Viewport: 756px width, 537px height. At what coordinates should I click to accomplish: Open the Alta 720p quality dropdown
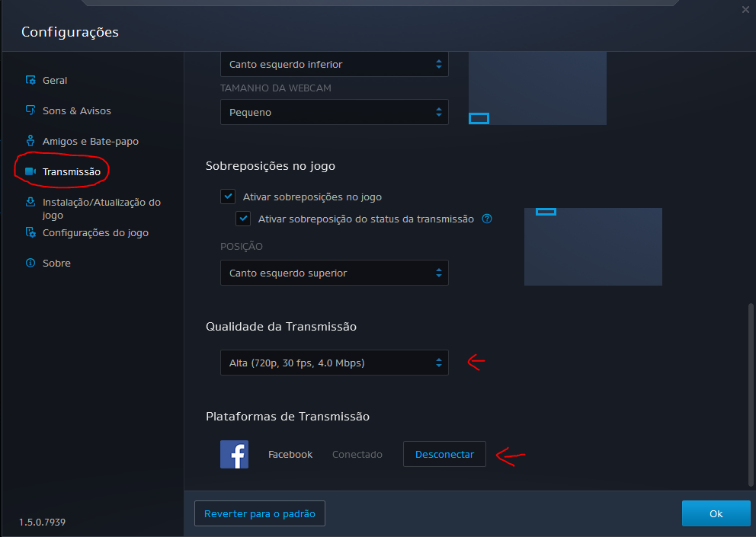click(334, 363)
